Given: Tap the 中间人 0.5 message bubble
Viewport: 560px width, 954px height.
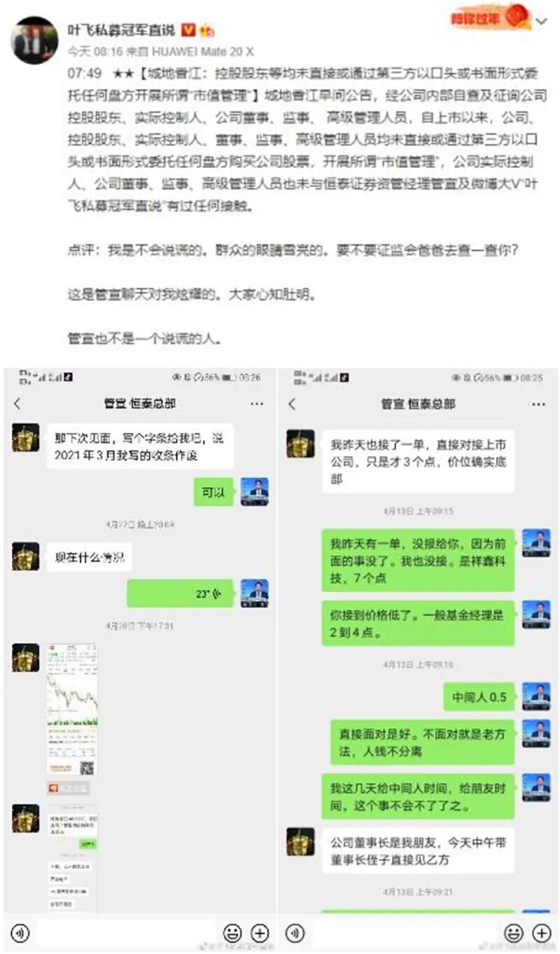Looking at the screenshot, I should (479, 697).
